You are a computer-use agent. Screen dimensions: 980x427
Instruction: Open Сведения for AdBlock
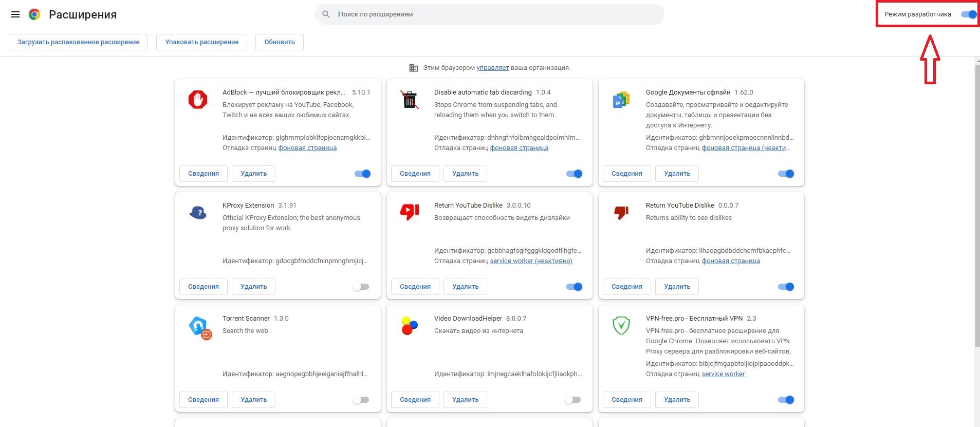204,174
